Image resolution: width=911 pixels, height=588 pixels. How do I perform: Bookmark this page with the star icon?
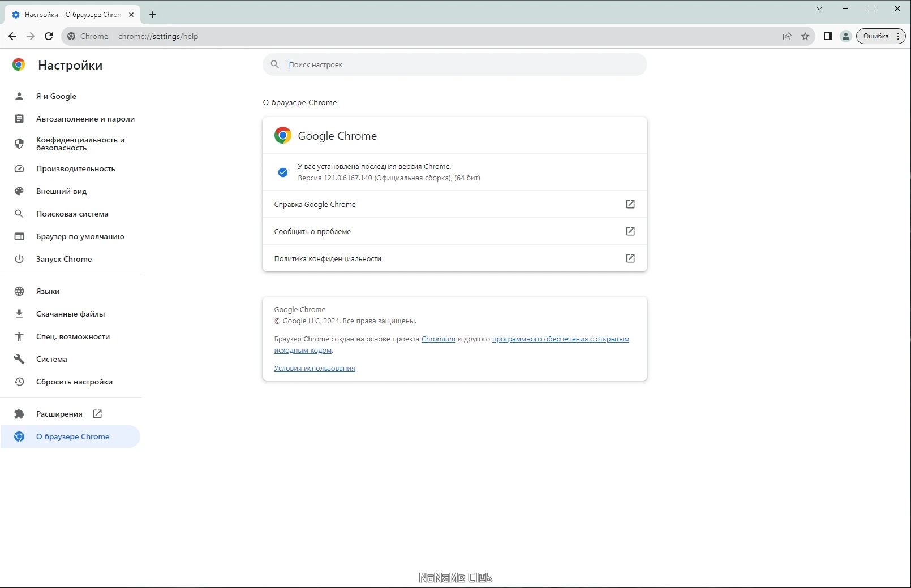[x=805, y=36]
